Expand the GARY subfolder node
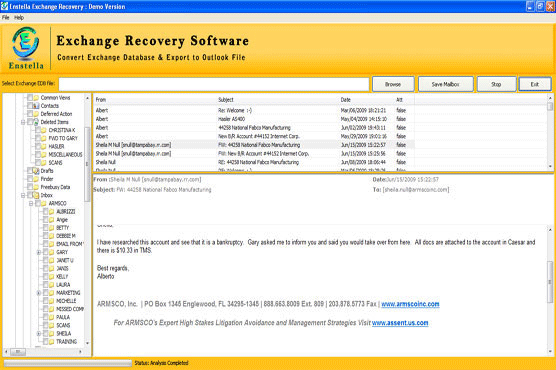 coord(39,252)
